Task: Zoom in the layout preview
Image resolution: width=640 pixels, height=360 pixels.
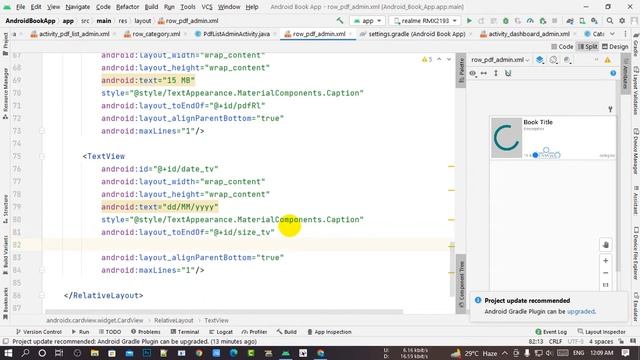Action: pyautogui.click(x=606, y=260)
